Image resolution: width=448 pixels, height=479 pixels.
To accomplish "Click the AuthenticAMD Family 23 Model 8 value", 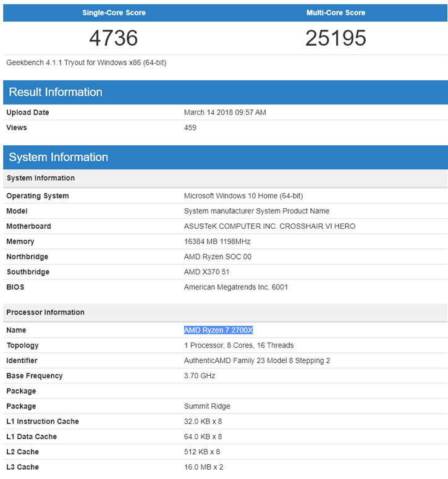I will (x=257, y=361).
